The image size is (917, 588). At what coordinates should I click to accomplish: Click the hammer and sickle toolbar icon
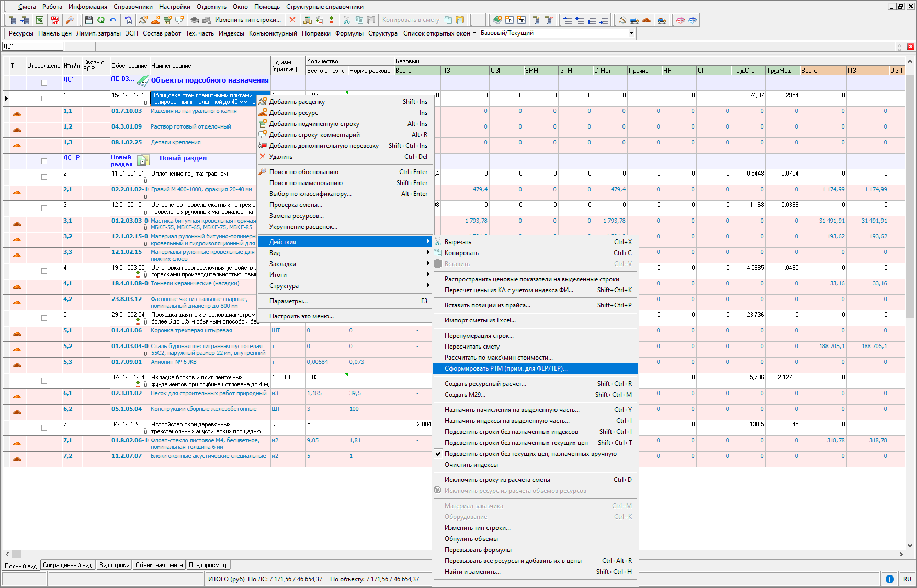[622, 20]
